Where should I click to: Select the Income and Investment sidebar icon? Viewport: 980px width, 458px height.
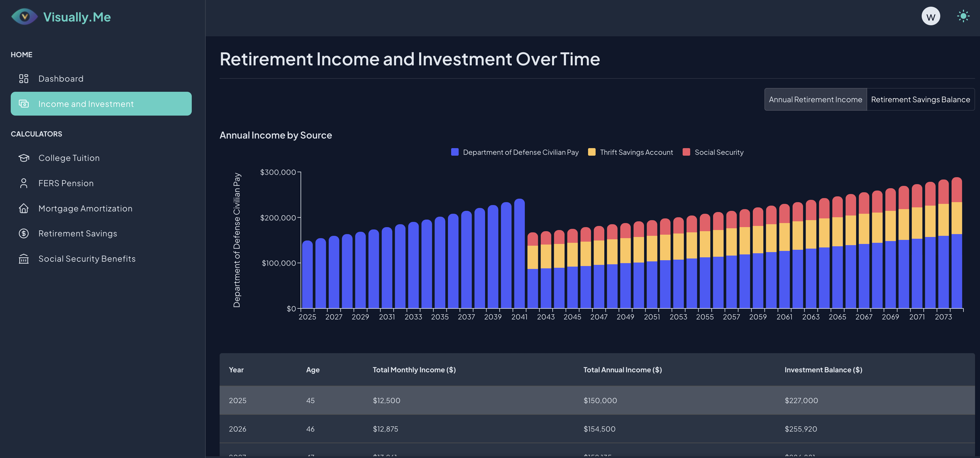(23, 104)
